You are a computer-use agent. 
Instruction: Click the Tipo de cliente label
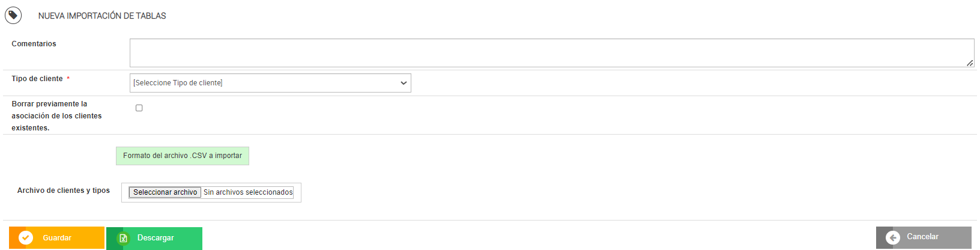pos(37,79)
